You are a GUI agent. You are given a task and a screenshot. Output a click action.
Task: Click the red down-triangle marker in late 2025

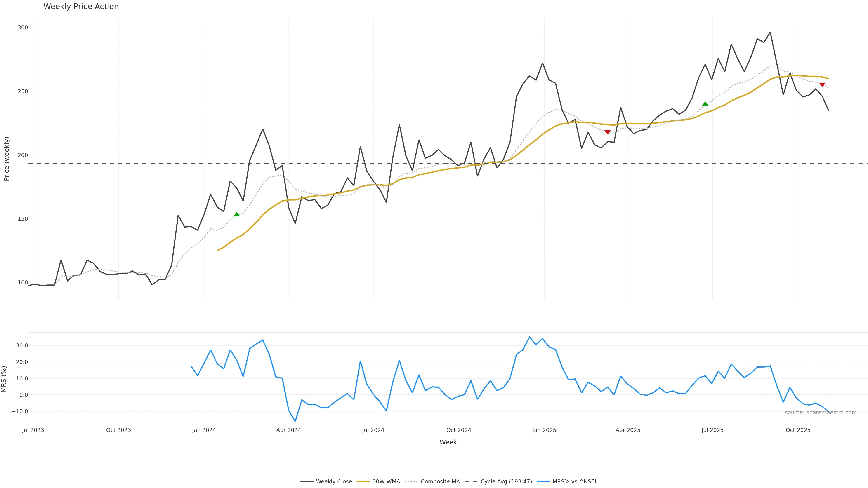tap(822, 85)
